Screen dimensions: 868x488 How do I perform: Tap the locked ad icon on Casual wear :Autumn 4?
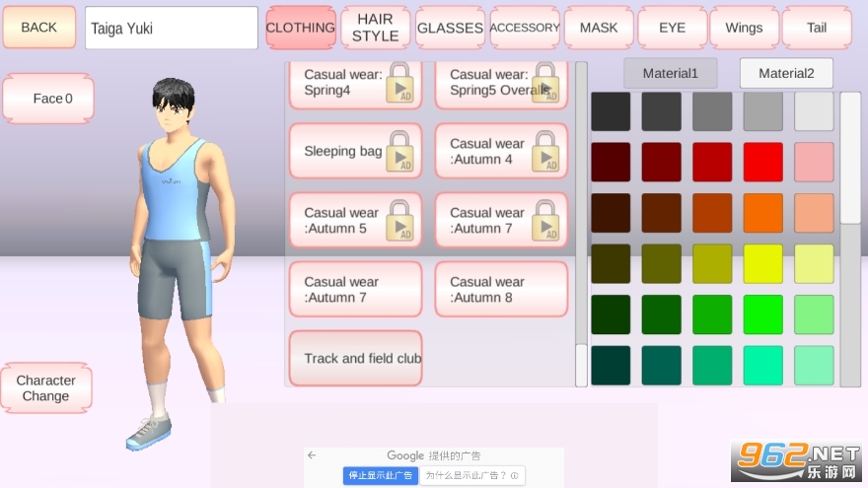click(545, 151)
